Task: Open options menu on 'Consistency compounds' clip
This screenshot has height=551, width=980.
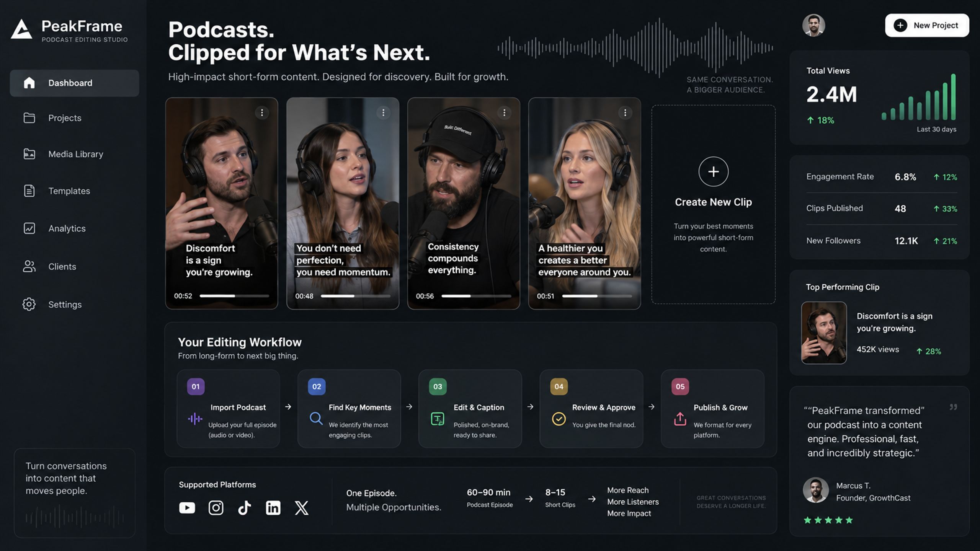Action: (504, 112)
